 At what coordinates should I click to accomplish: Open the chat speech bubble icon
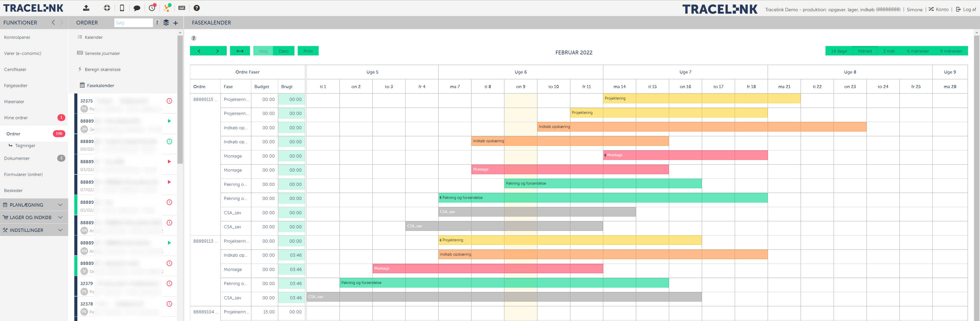(137, 8)
